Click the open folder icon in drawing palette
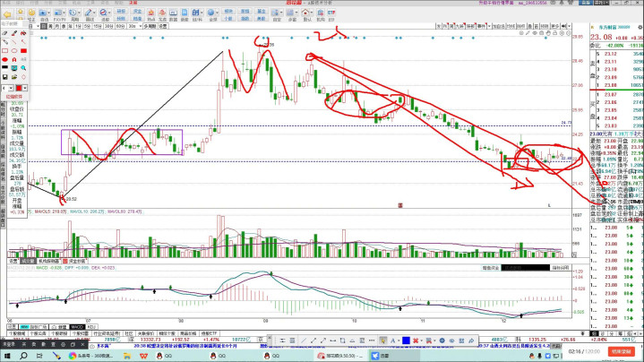Screen dimensions: 644x362 point(14,77)
